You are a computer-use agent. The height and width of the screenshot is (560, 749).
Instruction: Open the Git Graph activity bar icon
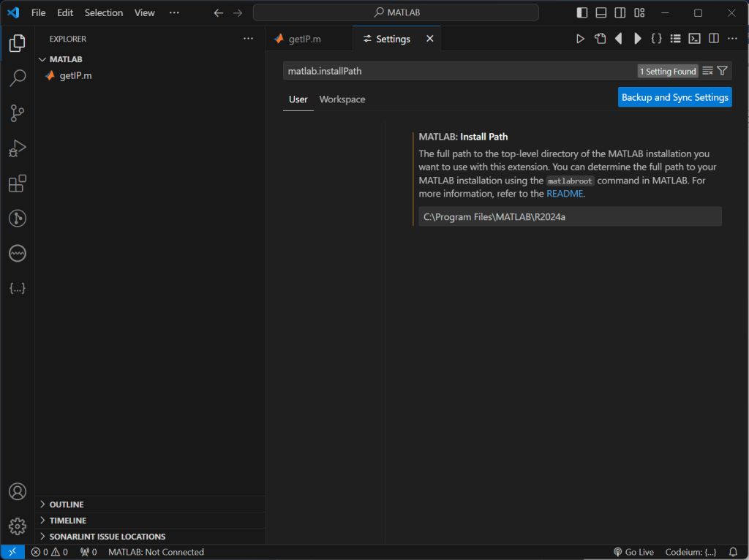tap(18, 218)
